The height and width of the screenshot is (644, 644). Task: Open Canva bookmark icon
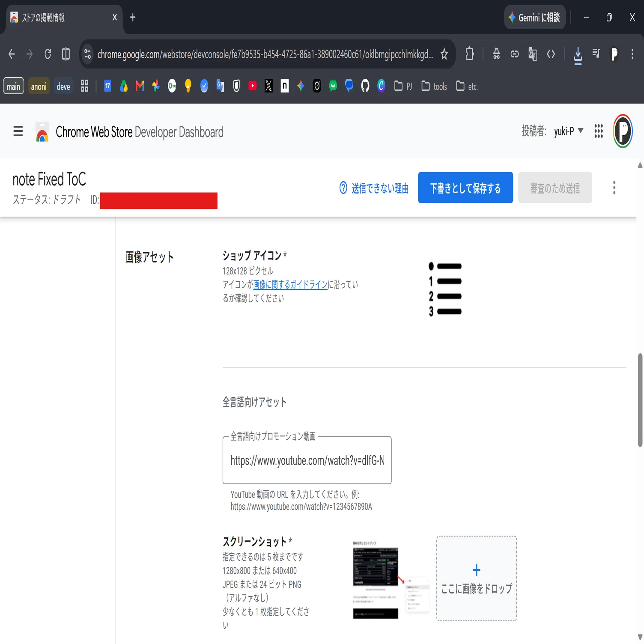coord(381,86)
